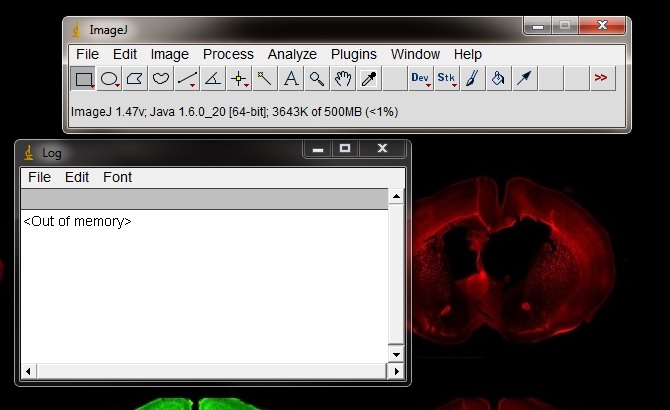Open the Plugins menu in ImageJ

[x=354, y=54]
